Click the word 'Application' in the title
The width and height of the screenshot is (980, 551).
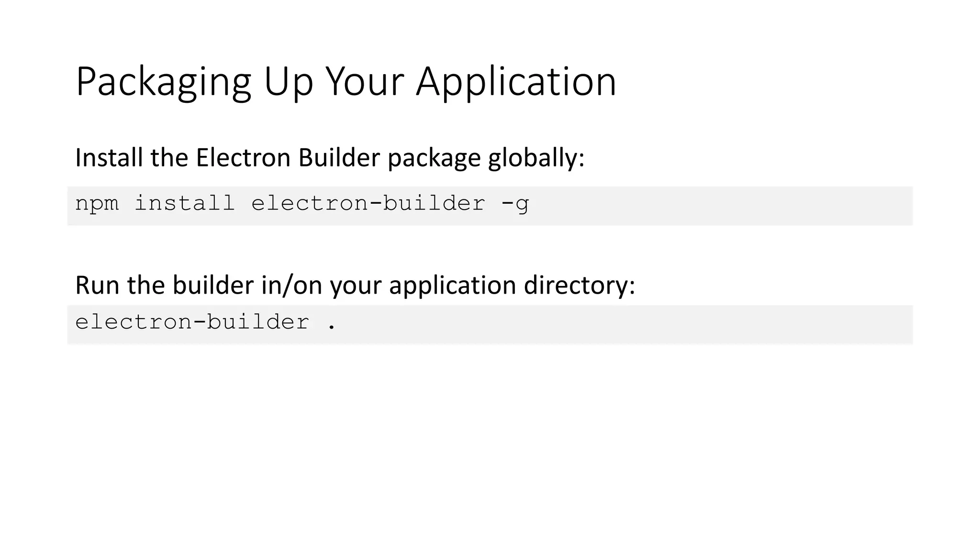click(516, 82)
